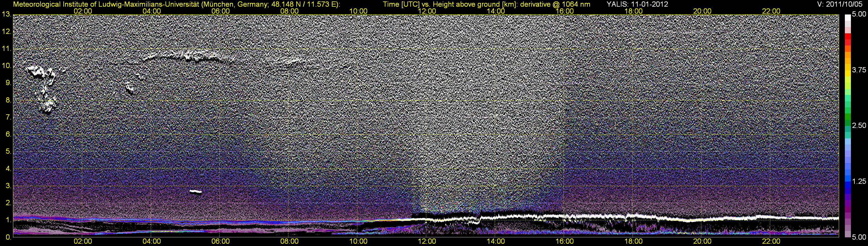Click the 5.00 value atop the color scale

(859, 14)
